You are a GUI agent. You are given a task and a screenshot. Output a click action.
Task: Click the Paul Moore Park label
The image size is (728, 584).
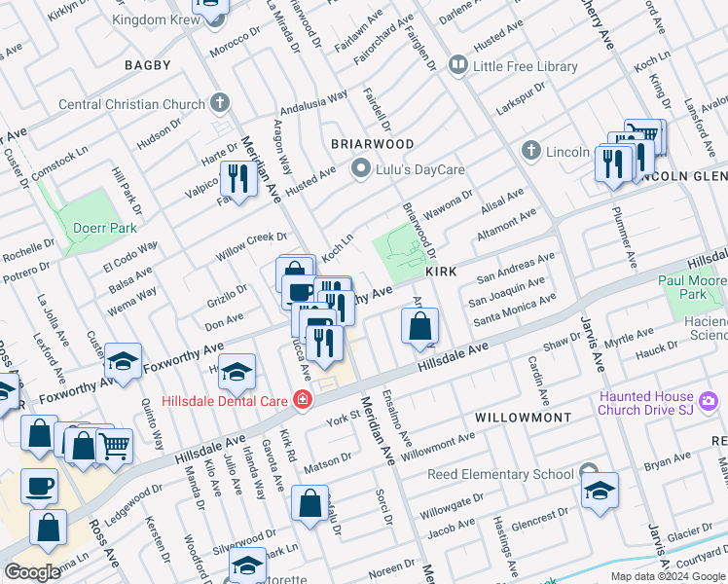coord(693,287)
